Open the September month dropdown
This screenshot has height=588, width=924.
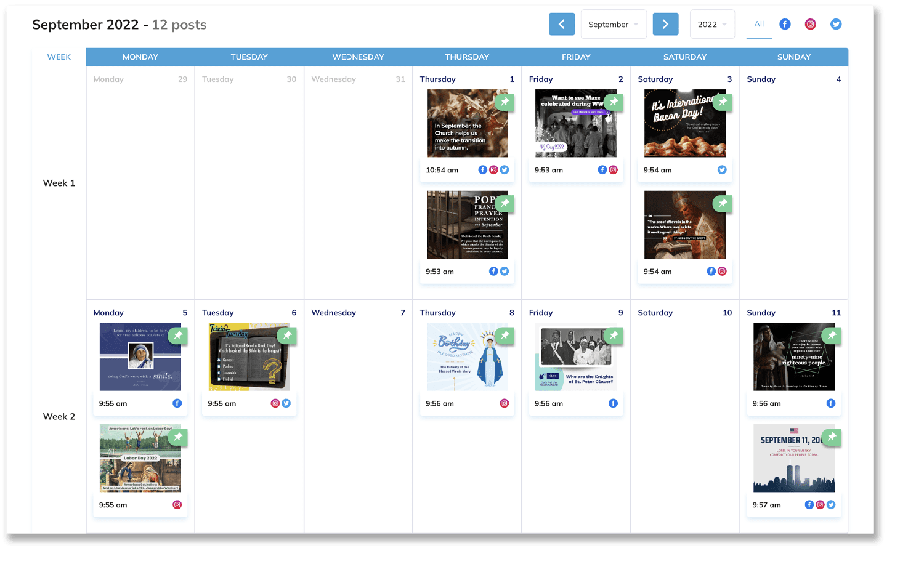[613, 25]
